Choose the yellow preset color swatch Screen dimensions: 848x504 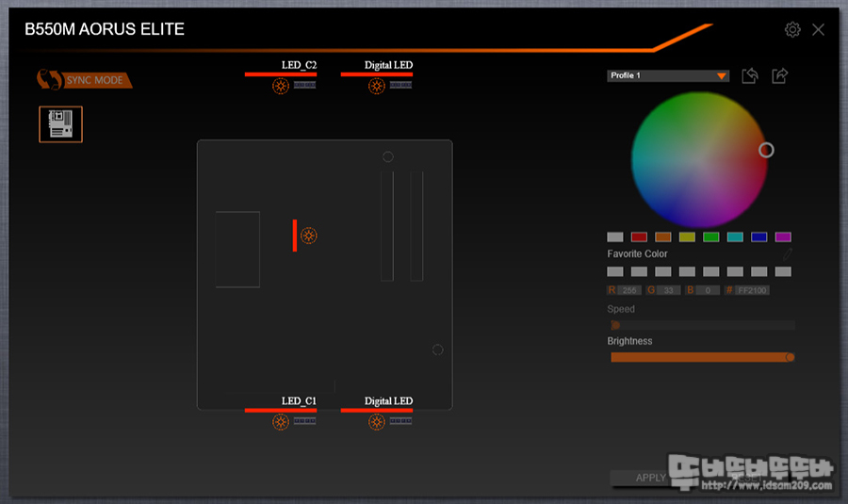687,236
